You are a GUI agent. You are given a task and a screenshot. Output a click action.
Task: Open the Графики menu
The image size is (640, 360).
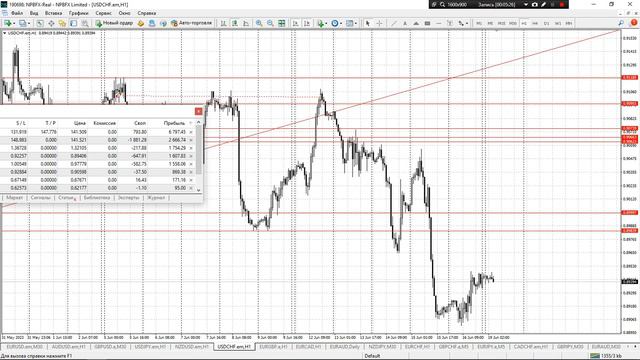click(78, 13)
